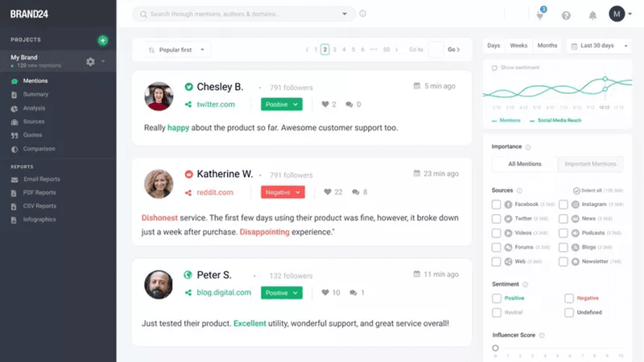Viewport: 644px width, 362px height.
Task: Go to the previous page arrow
Action: click(307, 50)
